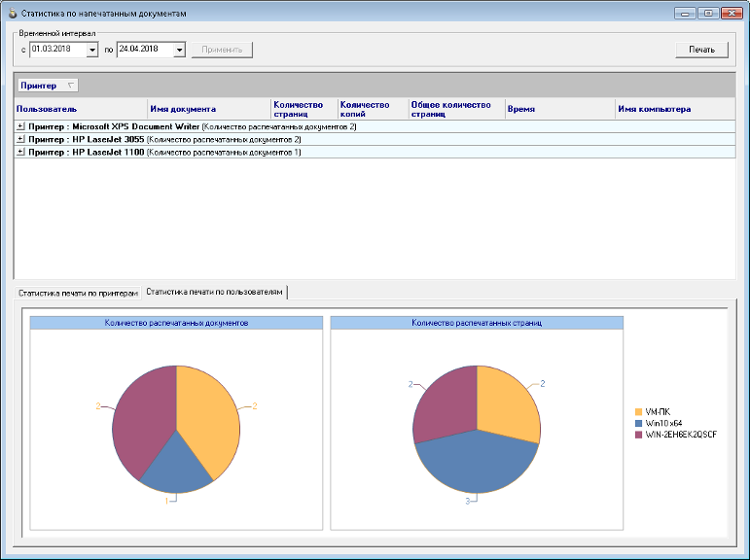Viewport: 750px width, 560px height.
Task: Open the end date dropdown calendar
Action: point(179,50)
